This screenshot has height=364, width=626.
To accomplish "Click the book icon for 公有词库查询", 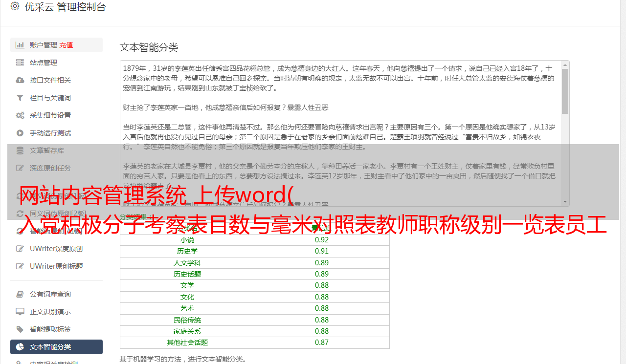I will pos(20,294).
